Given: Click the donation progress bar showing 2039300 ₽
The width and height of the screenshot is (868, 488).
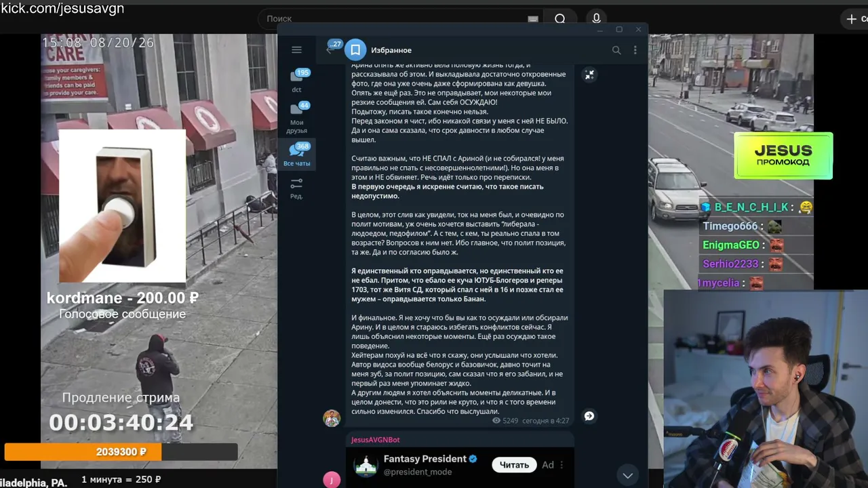Looking at the screenshot, I should coord(121,452).
